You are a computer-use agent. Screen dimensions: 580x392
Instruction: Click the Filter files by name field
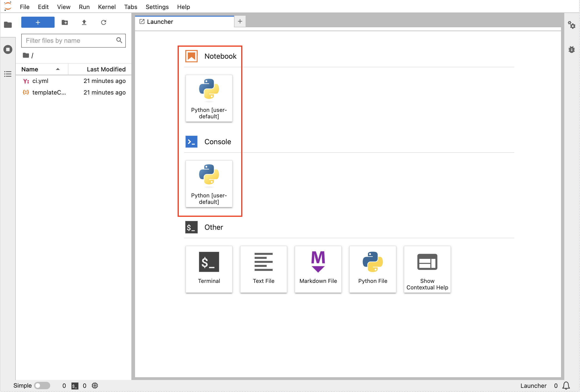click(73, 41)
